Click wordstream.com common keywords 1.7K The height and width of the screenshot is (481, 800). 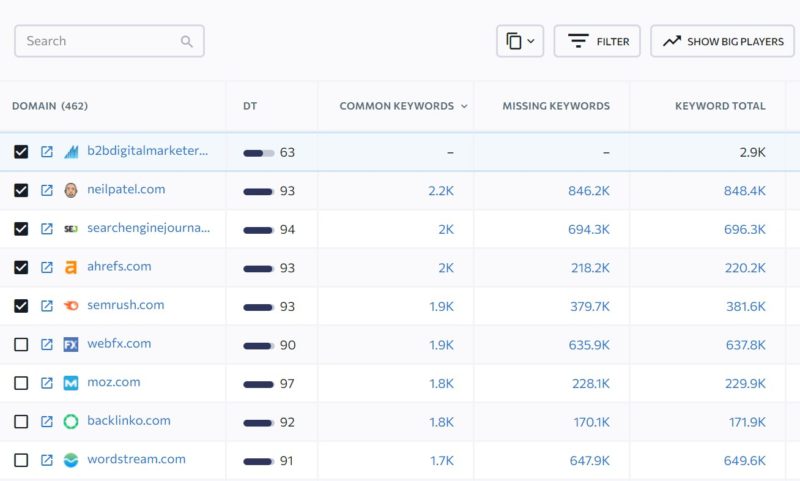pos(441,461)
